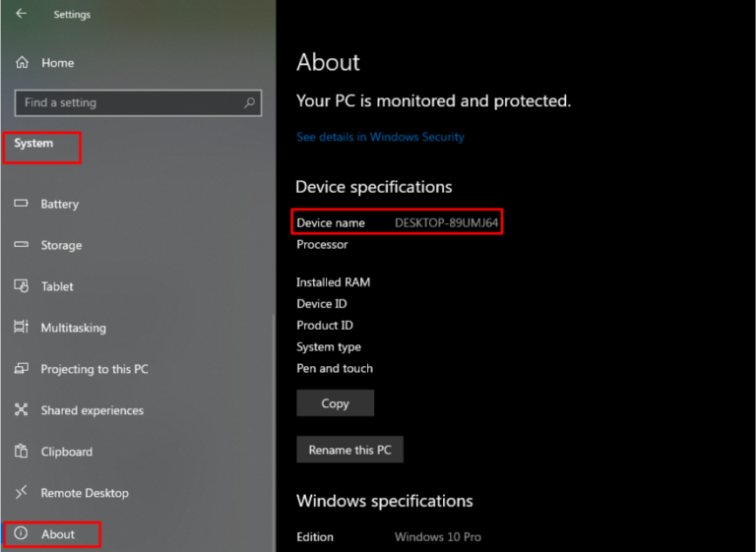The width and height of the screenshot is (756, 552).
Task: Open Shared experiences settings
Action: (x=92, y=410)
